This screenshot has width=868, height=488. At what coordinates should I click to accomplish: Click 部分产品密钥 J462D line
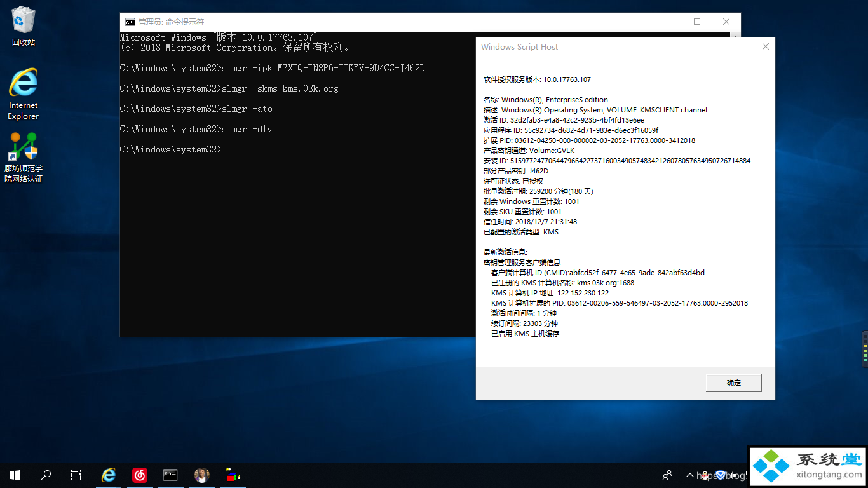[515, 171]
